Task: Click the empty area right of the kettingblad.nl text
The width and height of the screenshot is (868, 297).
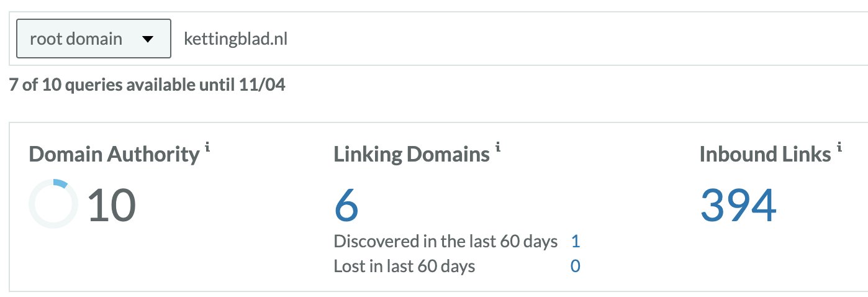Action: pyautogui.click(x=577, y=39)
